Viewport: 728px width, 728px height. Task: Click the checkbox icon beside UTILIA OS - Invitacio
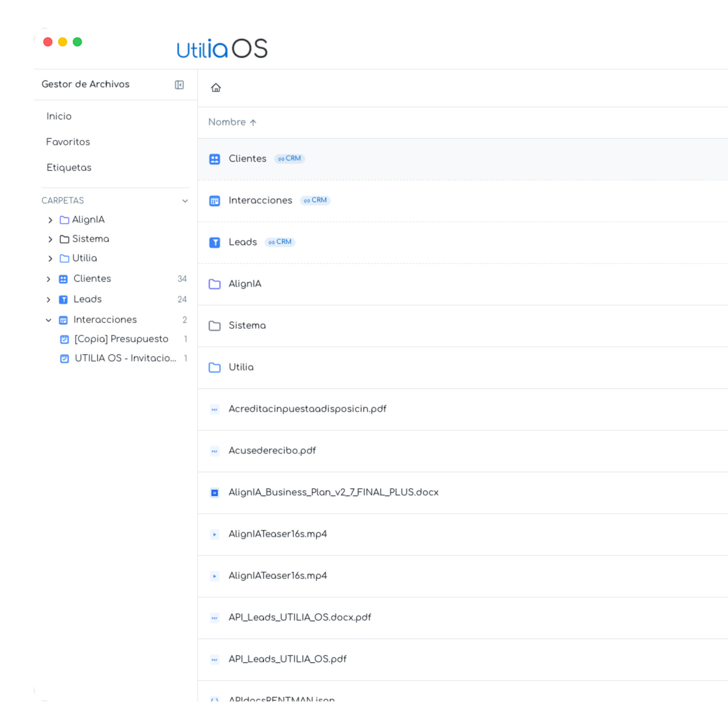pos(64,359)
